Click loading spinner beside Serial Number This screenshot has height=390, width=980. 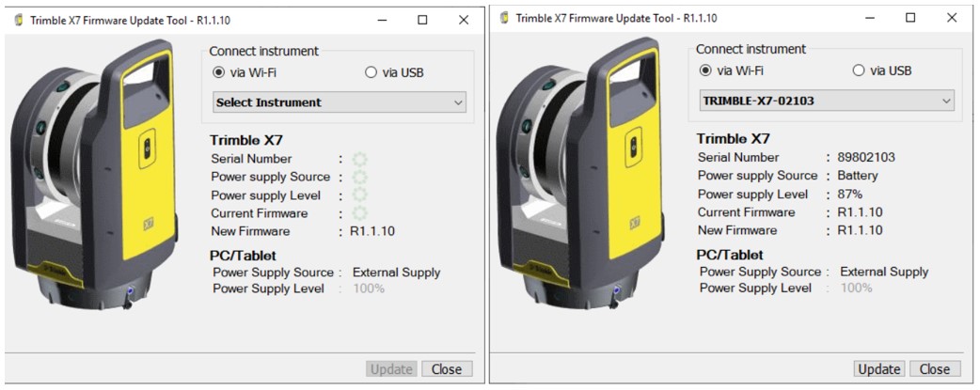tap(360, 159)
